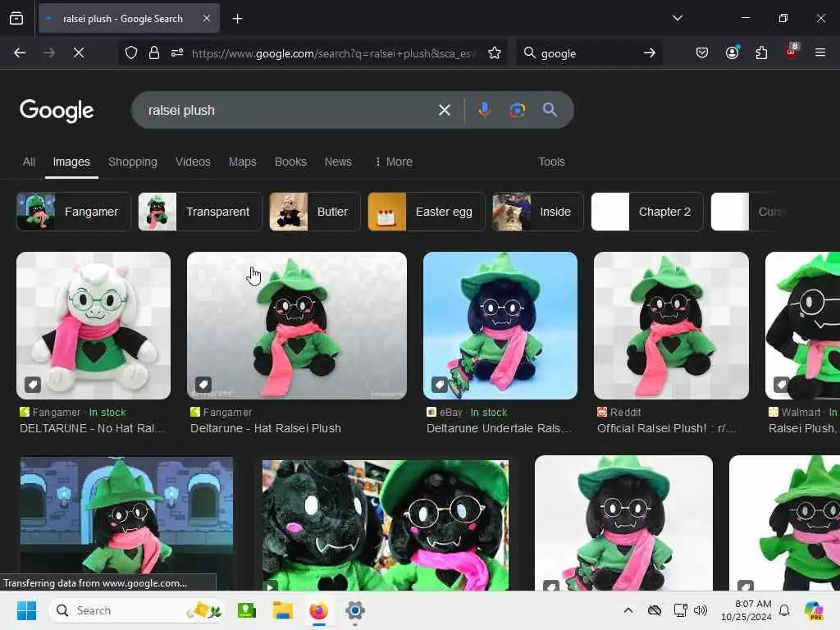Open the list all tabs dropdown
The width and height of the screenshot is (840, 630).
[677, 18]
